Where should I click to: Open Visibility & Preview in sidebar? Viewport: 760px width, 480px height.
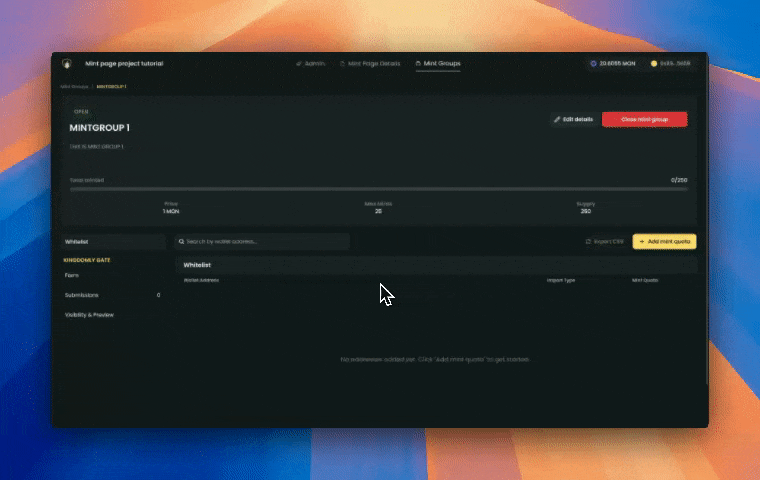pyautogui.click(x=89, y=315)
